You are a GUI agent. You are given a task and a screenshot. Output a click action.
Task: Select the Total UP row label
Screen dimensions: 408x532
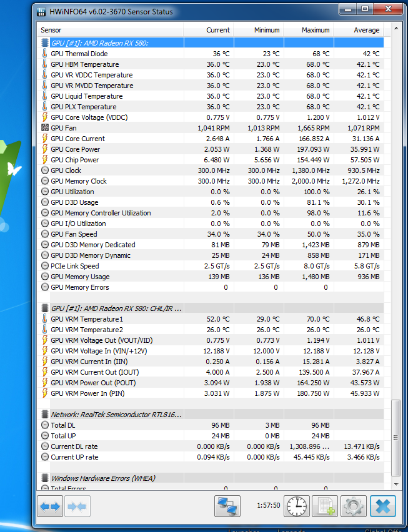(x=63, y=436)
